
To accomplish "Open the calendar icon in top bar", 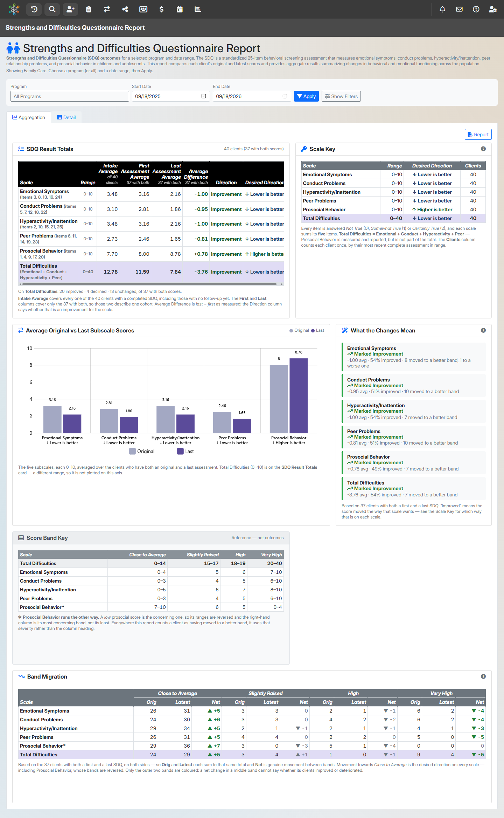I will coord(180,9).
